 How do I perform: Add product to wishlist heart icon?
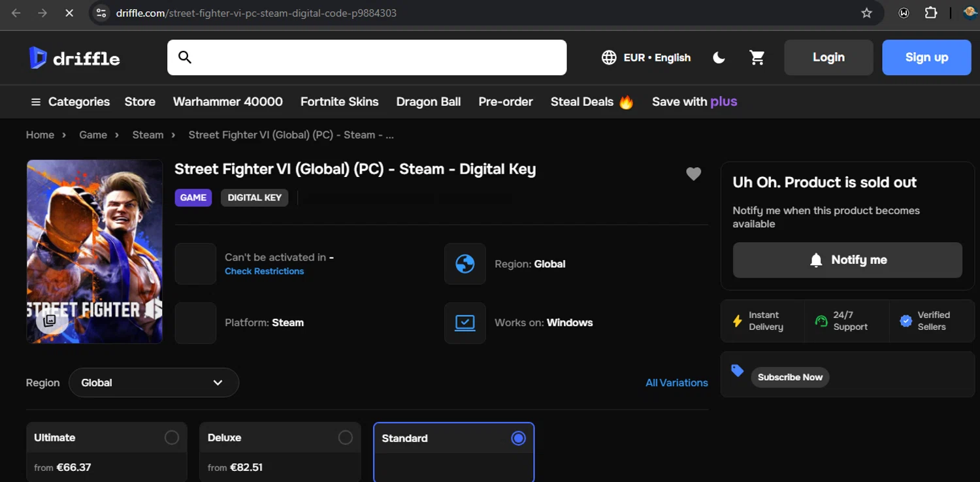(693, 174)
